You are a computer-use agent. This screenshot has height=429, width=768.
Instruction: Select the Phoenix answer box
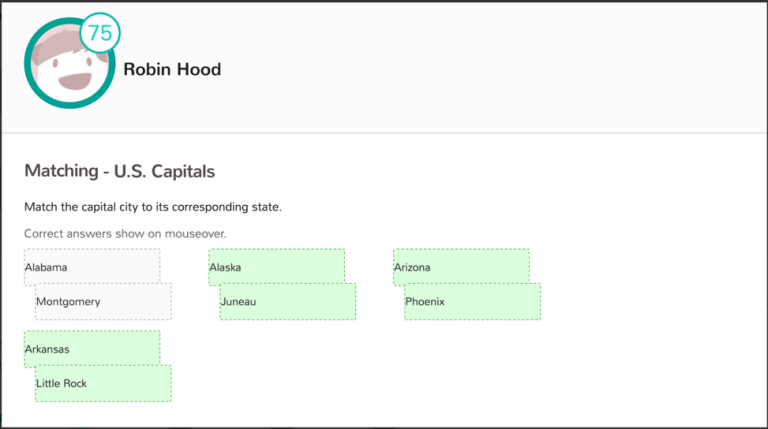point(473,302)
